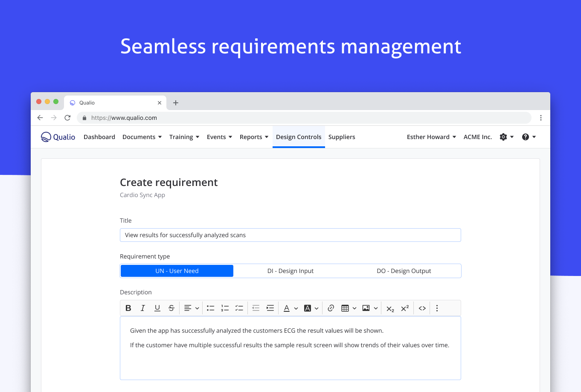Toggle inline code formatting

(x=422, y=308)
